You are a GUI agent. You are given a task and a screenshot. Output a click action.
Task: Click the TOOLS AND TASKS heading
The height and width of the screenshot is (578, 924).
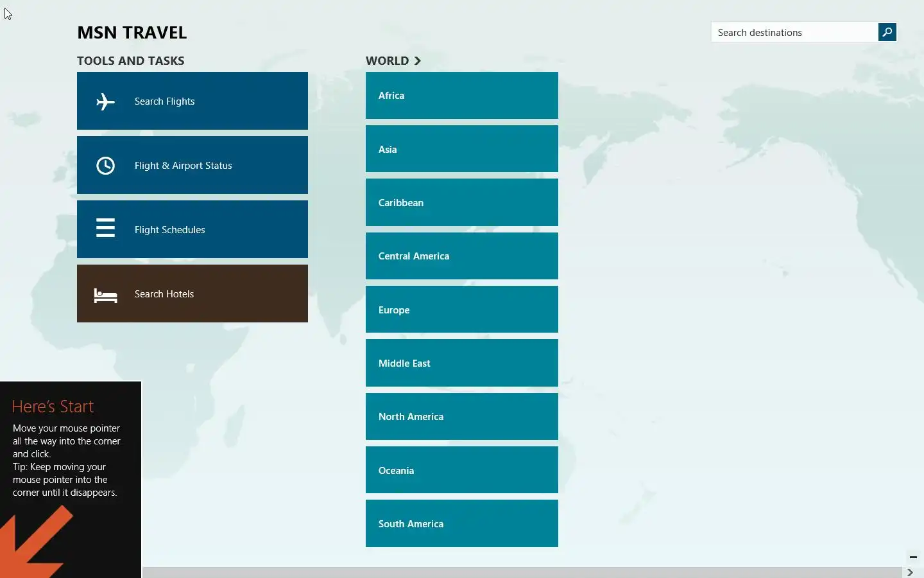[130, 60]
